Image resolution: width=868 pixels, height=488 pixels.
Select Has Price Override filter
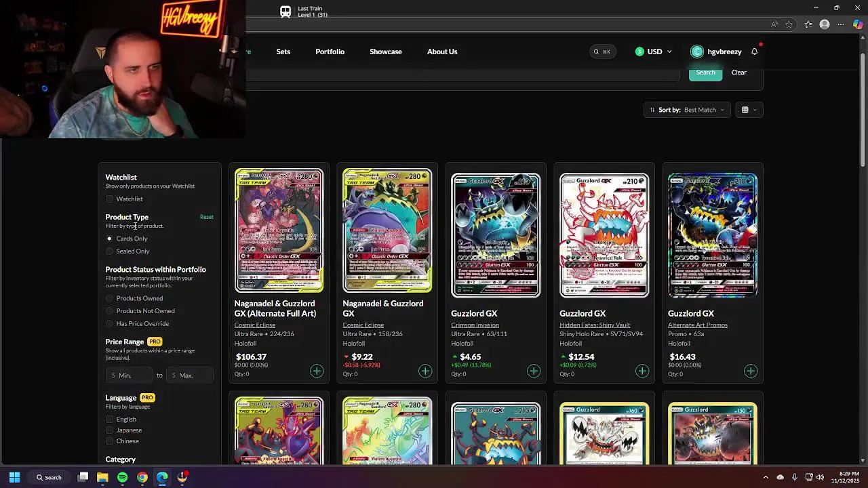[109, 324]
